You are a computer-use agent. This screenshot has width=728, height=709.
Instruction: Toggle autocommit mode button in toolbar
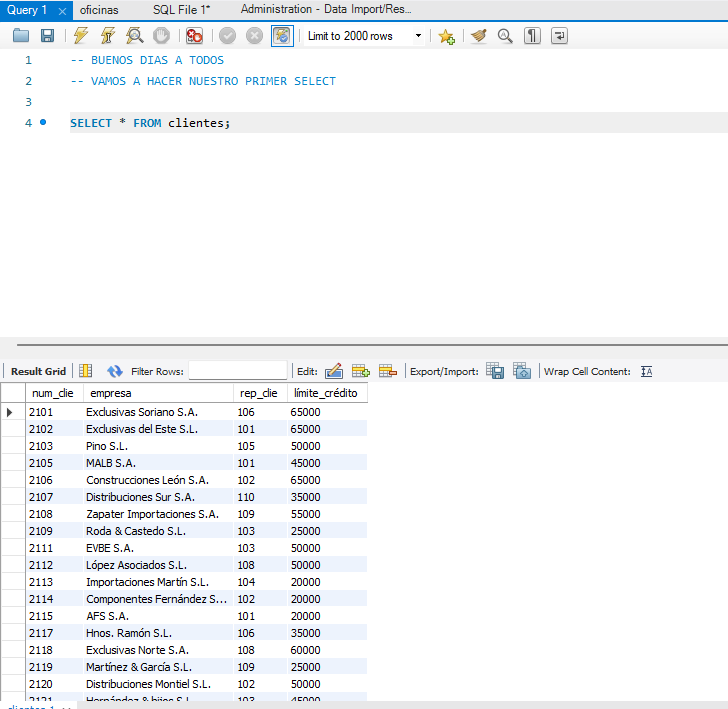tap(283, 36)
